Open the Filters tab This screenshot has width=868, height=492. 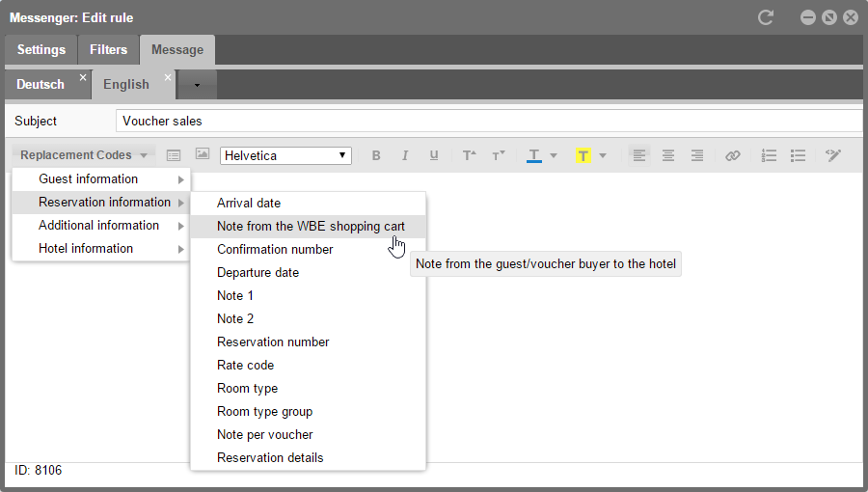108,50
